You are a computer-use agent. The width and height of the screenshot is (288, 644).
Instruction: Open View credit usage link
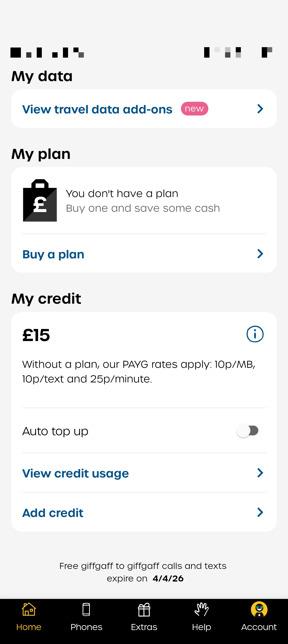tap(75, 473)
